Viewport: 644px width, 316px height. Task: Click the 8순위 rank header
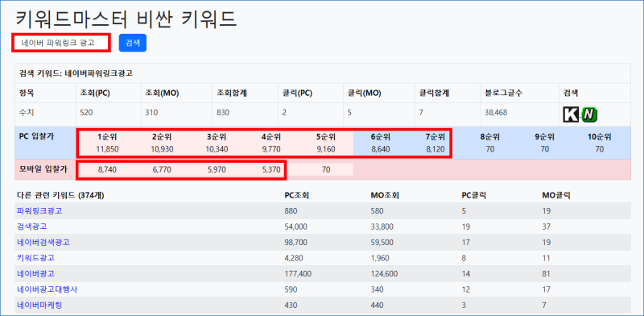pos(490,137)
